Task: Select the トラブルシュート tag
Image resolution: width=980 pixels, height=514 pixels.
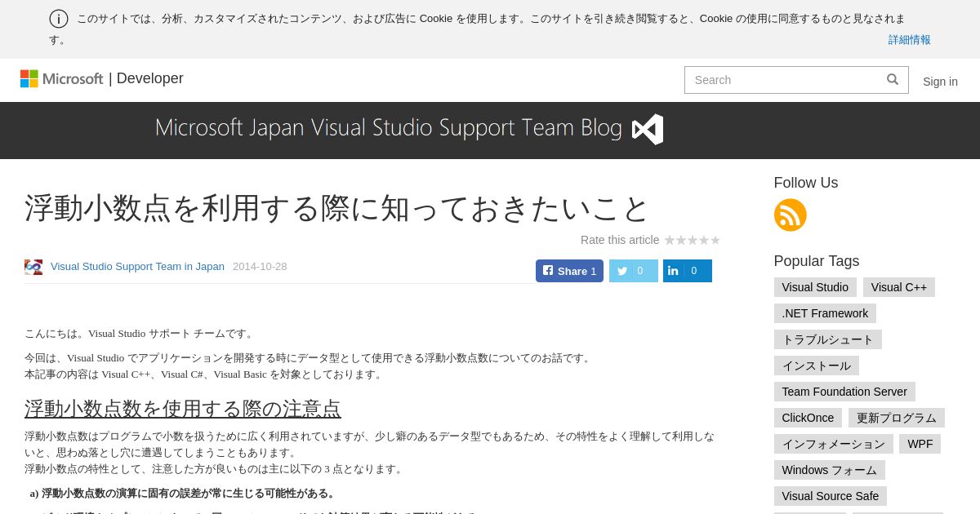Action: 828,339
